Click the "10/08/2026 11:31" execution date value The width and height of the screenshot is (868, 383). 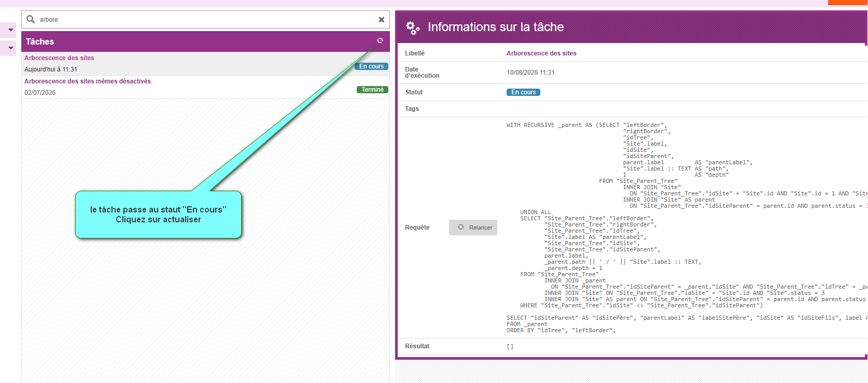(x=530, y=73)
